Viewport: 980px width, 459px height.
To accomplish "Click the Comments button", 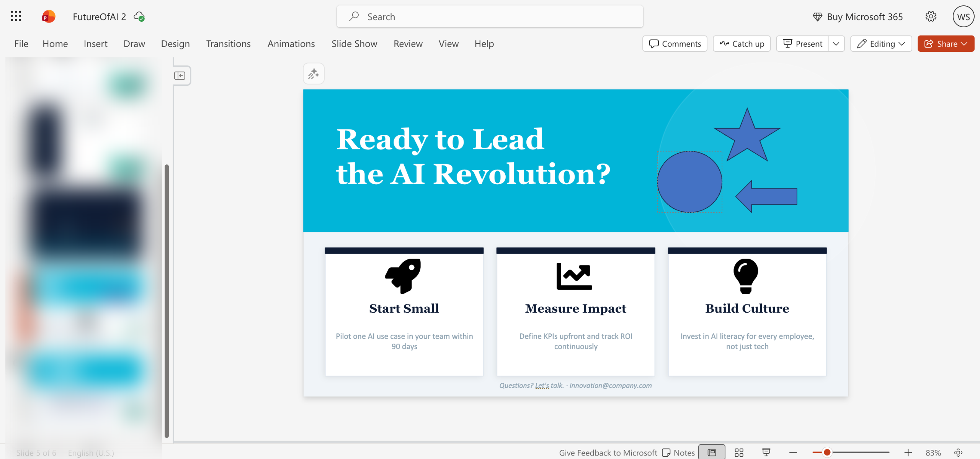I will coord(675,44).
